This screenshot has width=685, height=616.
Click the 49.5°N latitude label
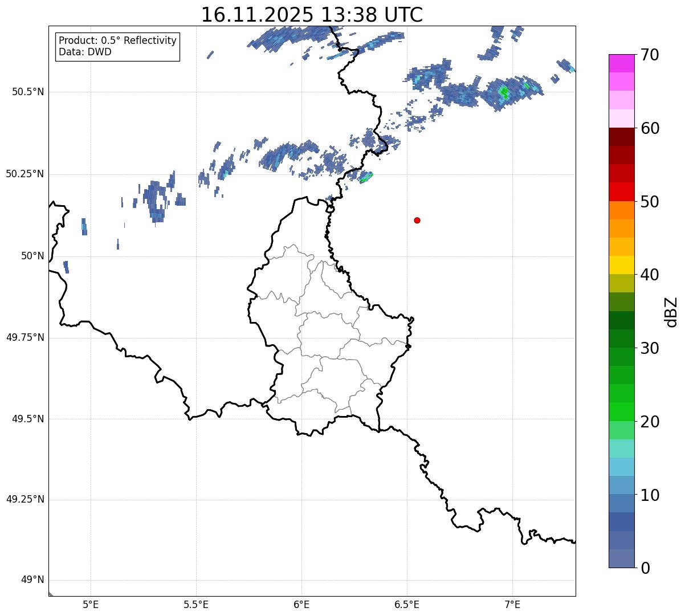pos(27,419)
